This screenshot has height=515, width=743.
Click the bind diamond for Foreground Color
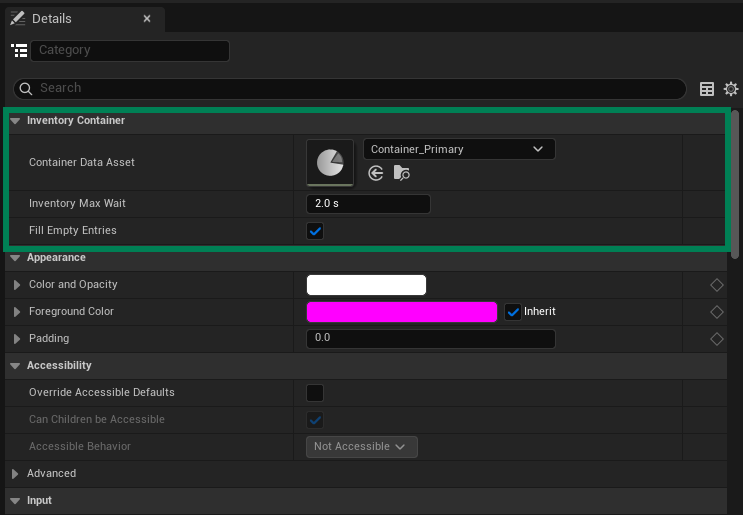click(716, 312)
